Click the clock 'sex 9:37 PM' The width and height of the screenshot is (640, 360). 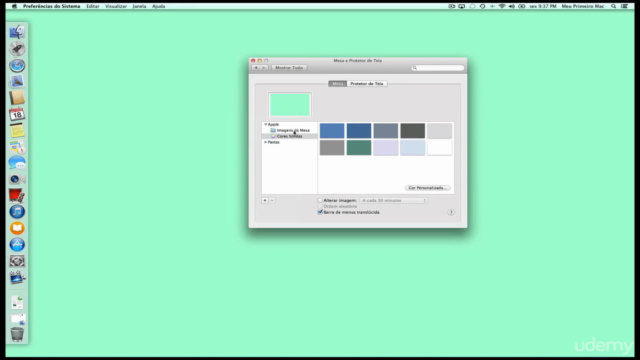(x=543, y=6)
